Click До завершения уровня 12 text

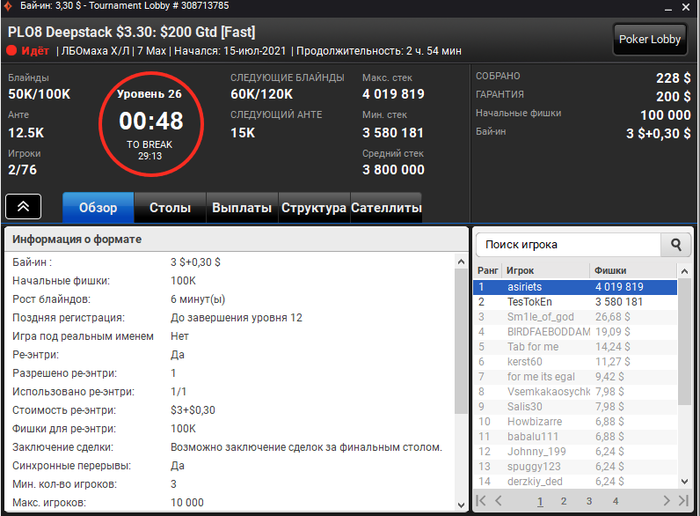tap(237, 318)
